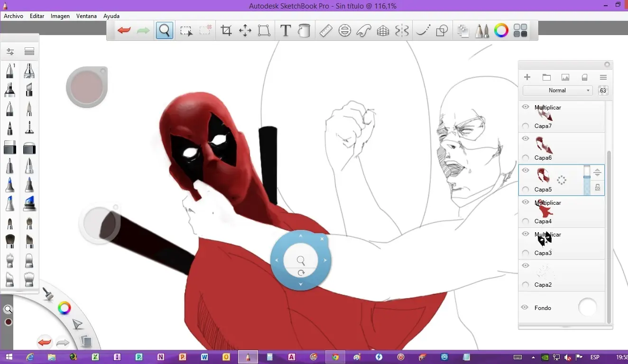Open the Color Wheel editor in toolbar
This screenshot has height=364, width=628.
click(x=501, y=31)
